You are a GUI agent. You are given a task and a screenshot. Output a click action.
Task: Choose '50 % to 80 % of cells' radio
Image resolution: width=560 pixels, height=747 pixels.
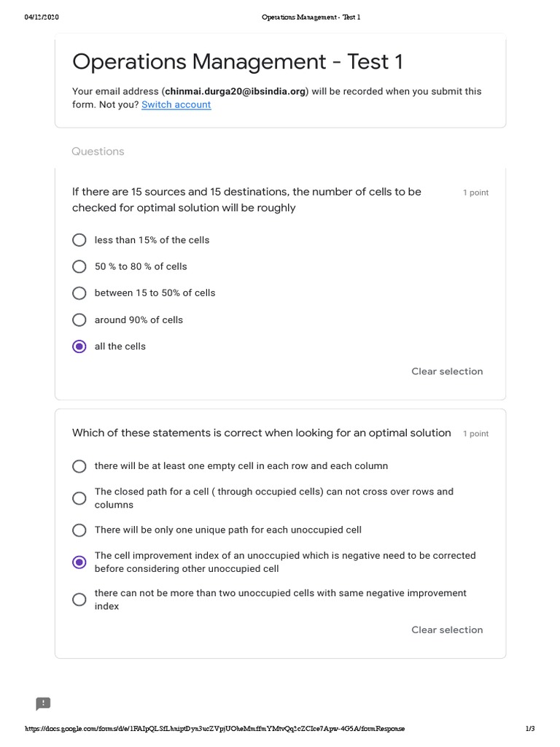pos(79,266)
